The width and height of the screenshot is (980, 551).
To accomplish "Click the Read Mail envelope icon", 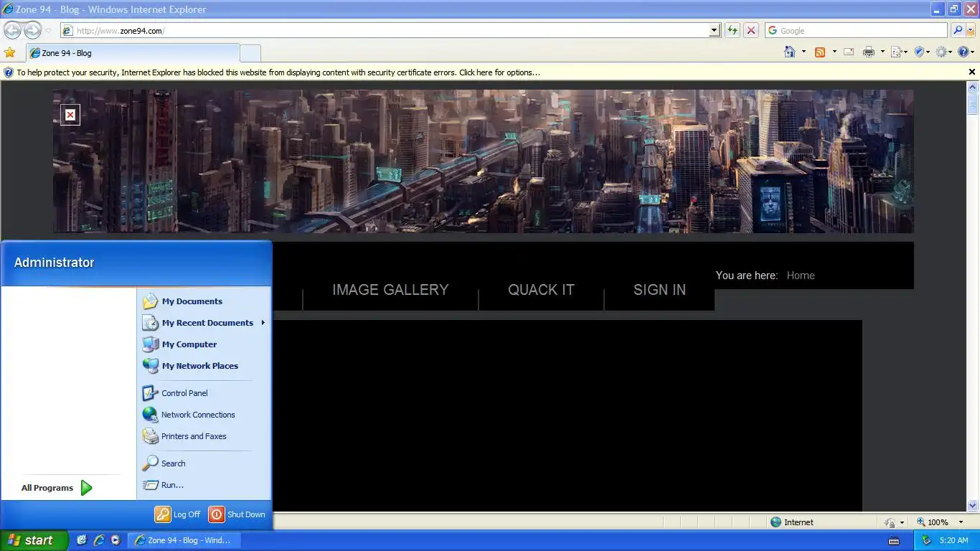I will click(849, 52).
